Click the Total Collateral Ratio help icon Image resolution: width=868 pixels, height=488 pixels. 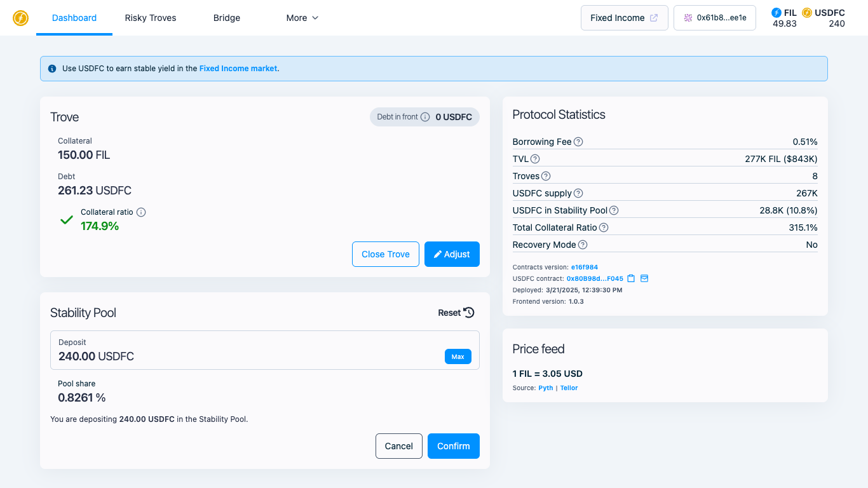(604, 227)
